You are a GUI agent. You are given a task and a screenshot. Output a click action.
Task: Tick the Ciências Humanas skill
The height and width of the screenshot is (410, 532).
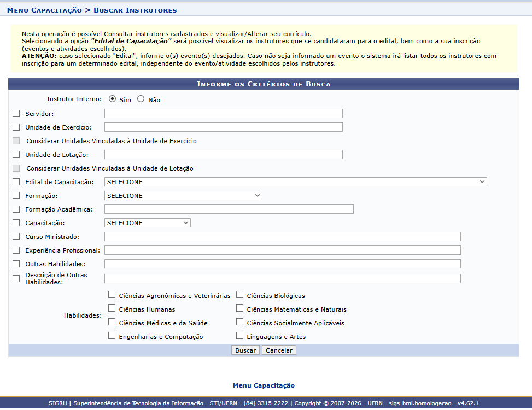coord(112,308)
